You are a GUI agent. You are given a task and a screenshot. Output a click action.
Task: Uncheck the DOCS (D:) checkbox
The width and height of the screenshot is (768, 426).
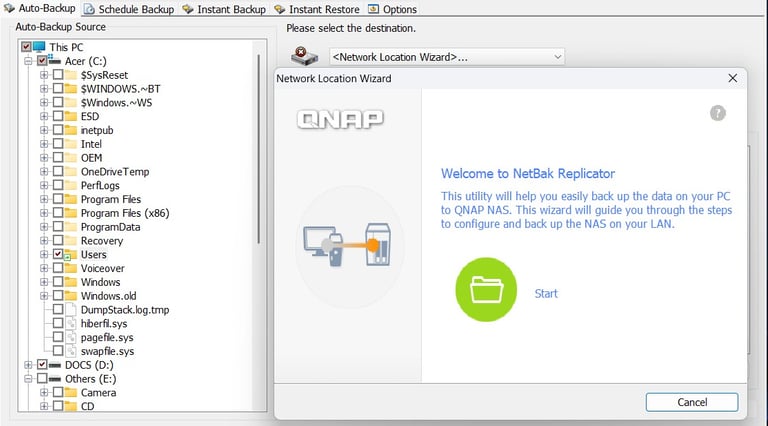[42, 365]
